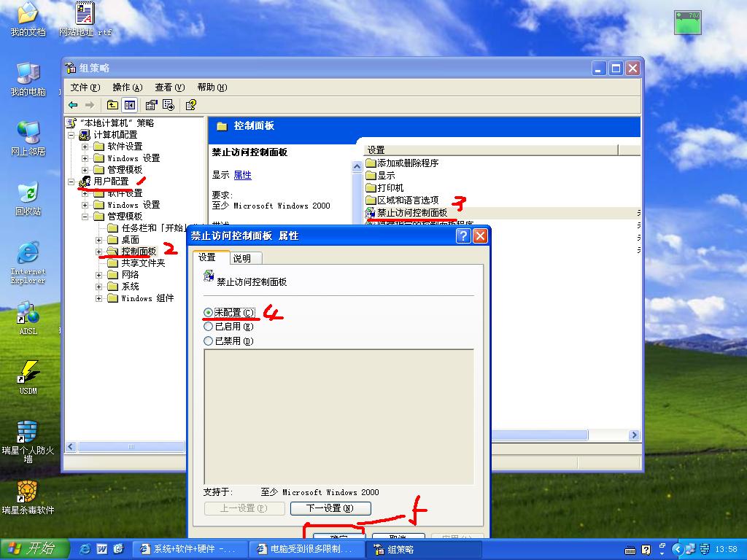Select 显示 folder in settings list

click(x=381, y=175)
